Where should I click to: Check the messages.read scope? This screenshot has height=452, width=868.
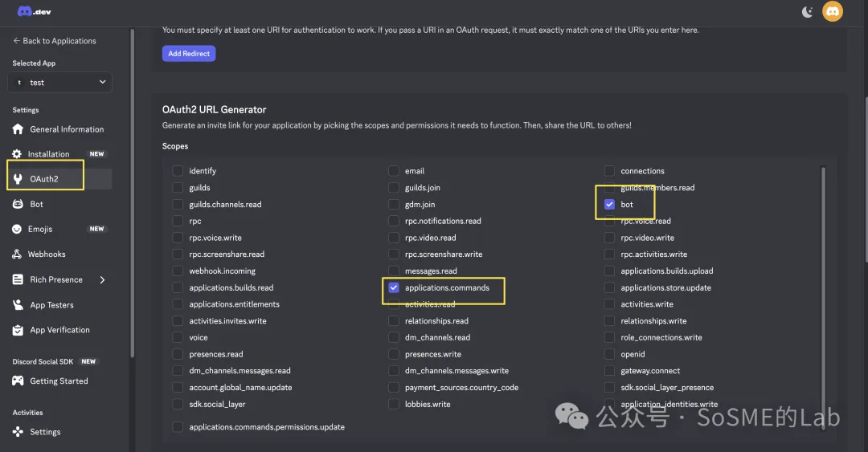(x=394, y=271)
